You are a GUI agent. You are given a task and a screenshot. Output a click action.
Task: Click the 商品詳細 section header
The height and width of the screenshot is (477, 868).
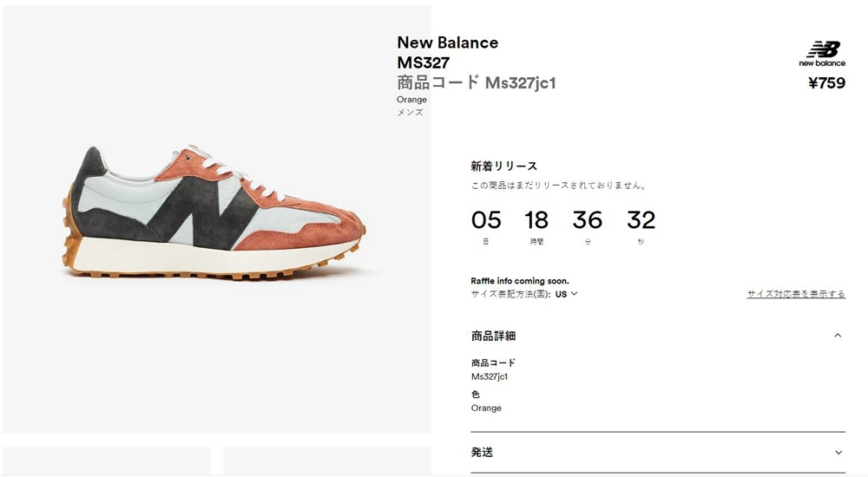pos(493,336)
